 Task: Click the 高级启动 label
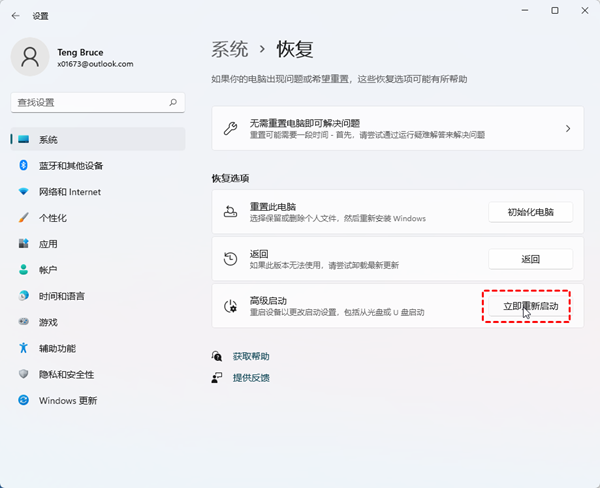(268, 300)
